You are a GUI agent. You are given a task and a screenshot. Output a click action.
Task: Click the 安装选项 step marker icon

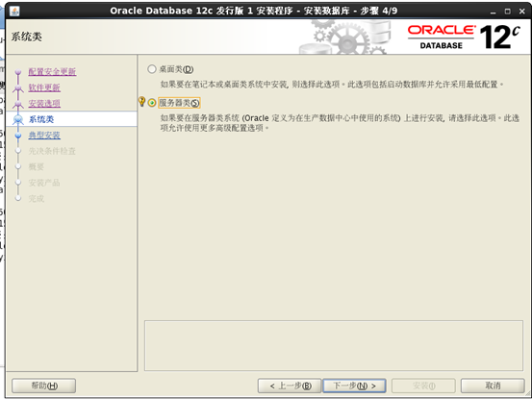(18, 104)
